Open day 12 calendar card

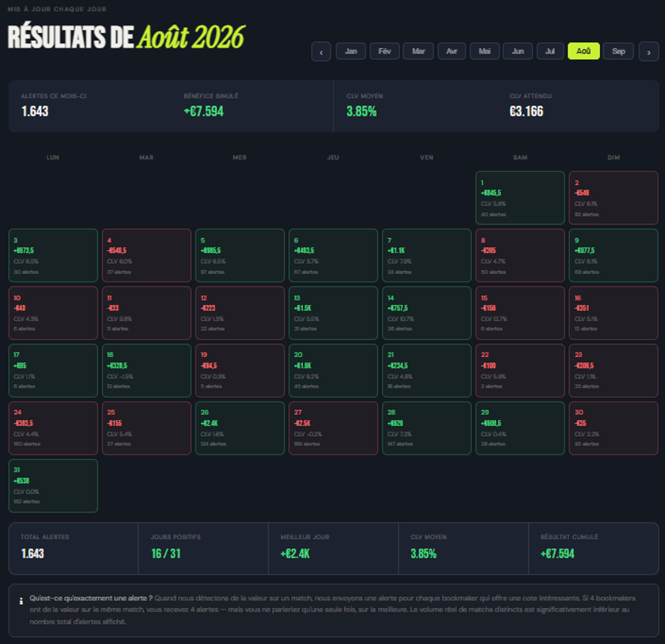239,313
